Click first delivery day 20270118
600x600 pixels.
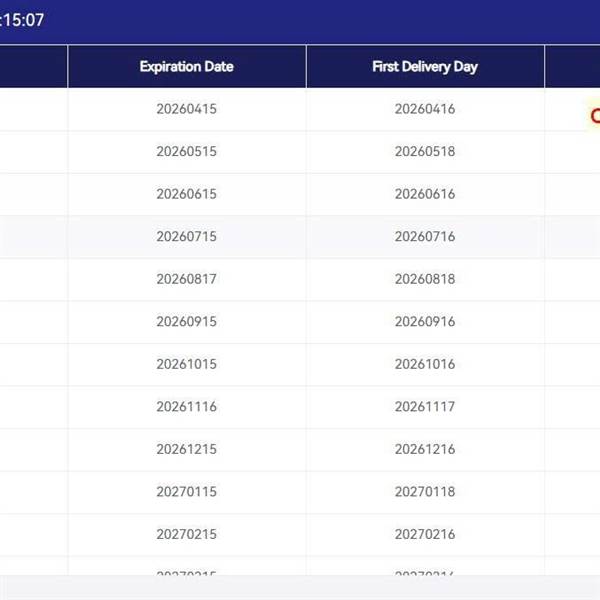425,492
